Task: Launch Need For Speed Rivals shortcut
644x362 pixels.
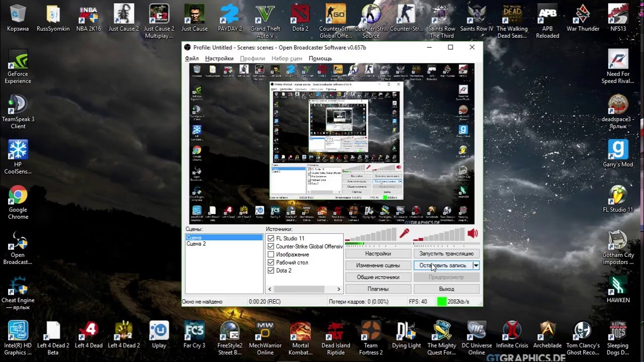Action: 618,67
